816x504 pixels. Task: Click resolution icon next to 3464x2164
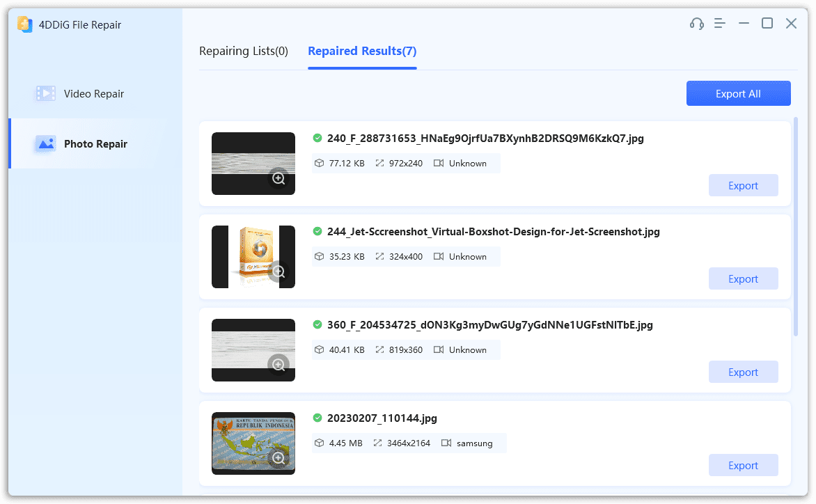tap(378, 443)
